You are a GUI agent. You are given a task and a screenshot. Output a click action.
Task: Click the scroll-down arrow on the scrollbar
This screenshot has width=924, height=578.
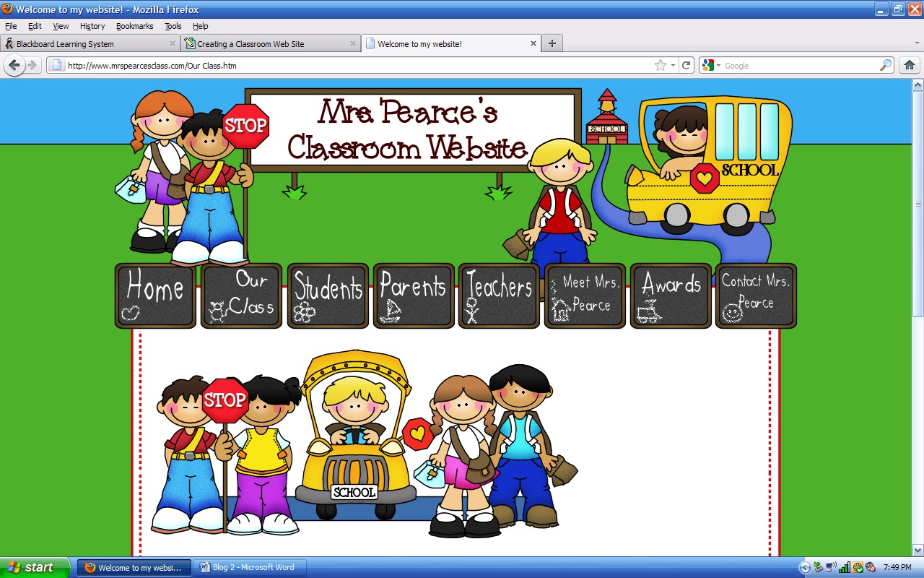[918, 549]
